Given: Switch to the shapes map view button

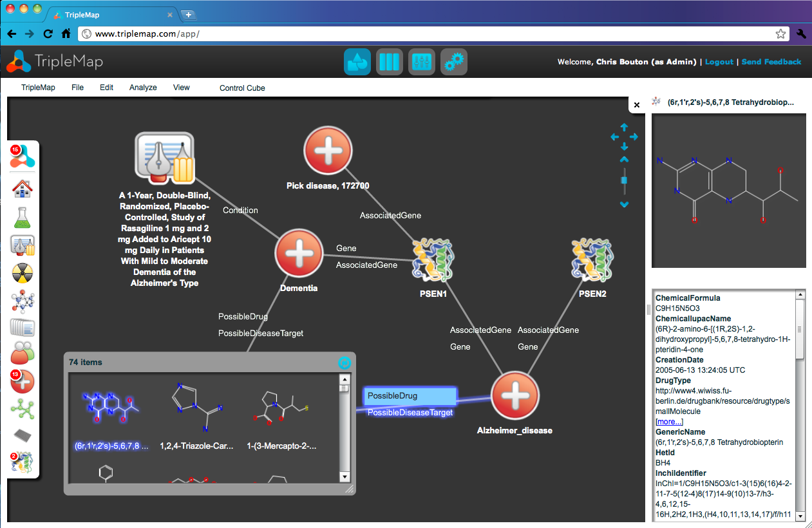Looking at the screenshot, I should 357,62.
